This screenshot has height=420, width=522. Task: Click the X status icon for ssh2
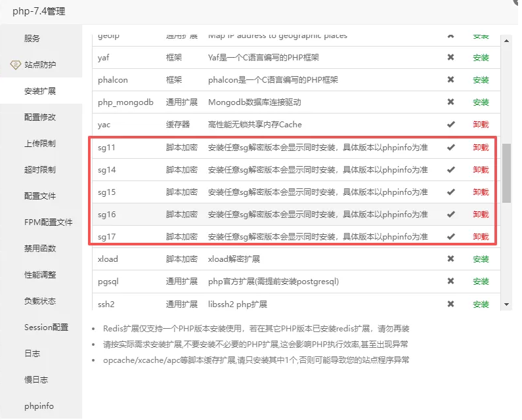click(x=450, y=304)
